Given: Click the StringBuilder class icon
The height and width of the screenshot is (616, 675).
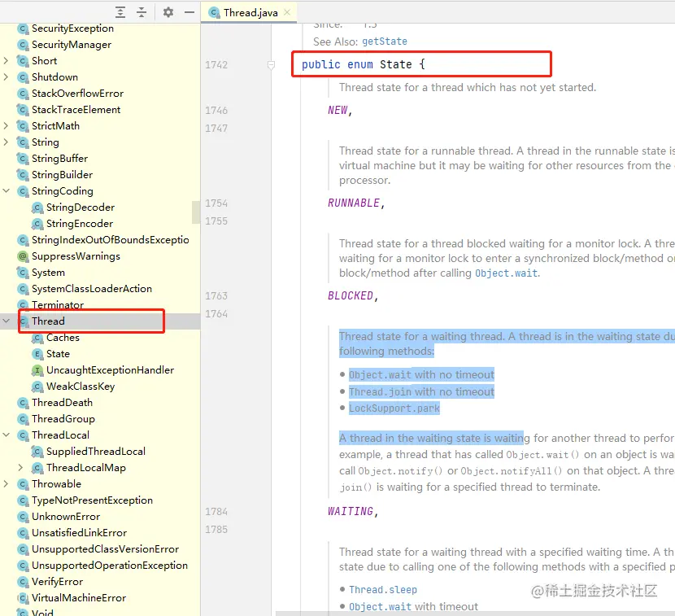Looking at the screenshot, I should pyautogui.click(x=23, y=175).
